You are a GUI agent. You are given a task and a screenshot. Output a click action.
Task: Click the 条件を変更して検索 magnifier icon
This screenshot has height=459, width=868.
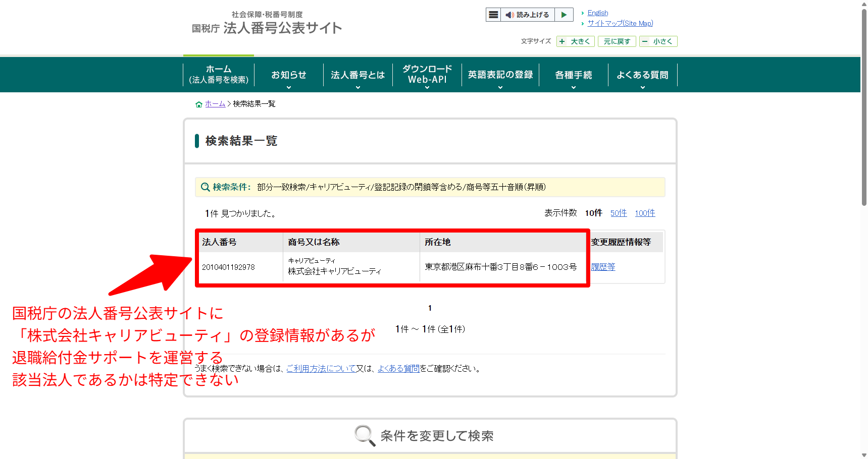coord(365,435)
